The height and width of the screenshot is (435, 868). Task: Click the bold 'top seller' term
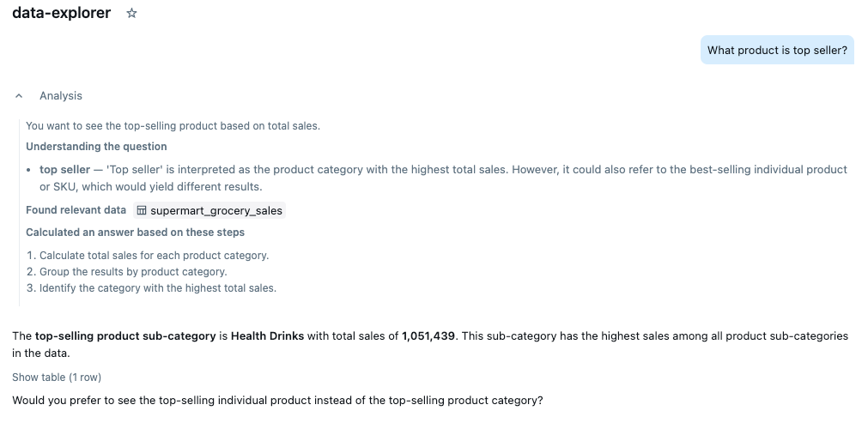[64, 170]
